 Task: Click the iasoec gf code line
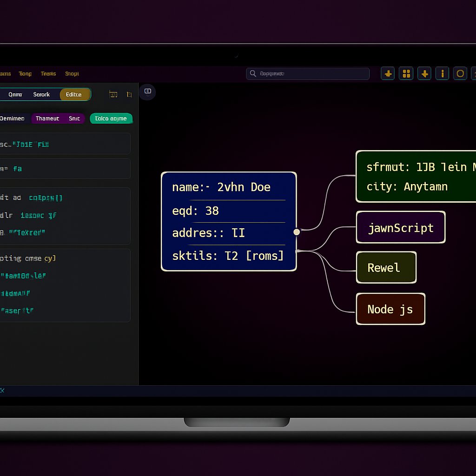pos(38,215)
